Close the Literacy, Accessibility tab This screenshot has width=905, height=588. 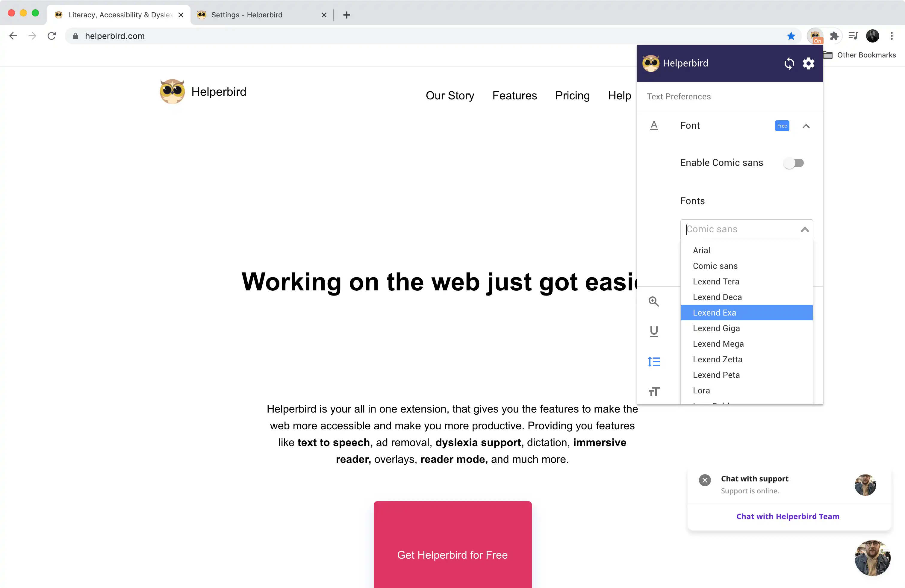point(181,15)
